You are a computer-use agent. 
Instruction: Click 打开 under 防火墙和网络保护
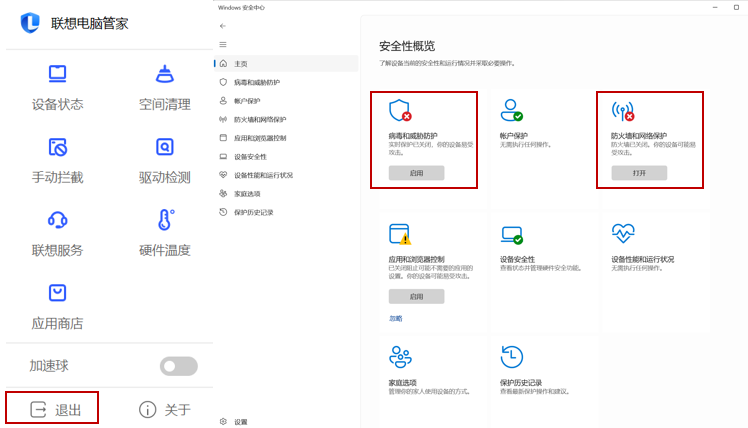tap(639, 173)
